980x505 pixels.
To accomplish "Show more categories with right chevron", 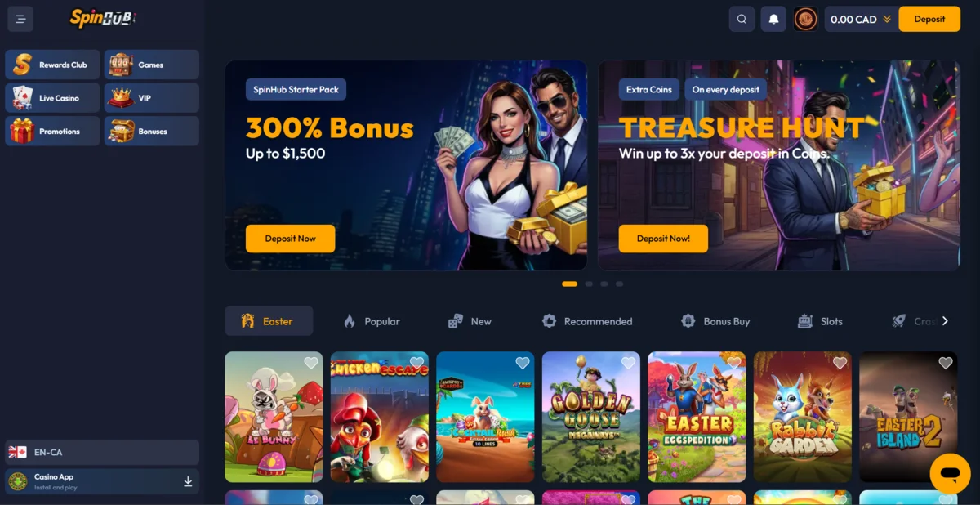I will (945, 321).
